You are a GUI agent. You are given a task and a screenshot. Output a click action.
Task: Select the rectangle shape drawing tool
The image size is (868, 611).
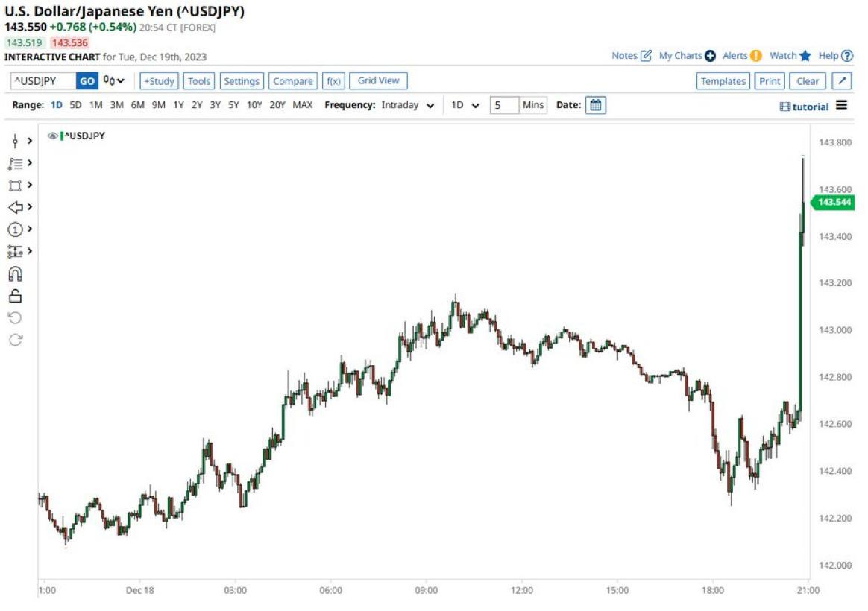point(15,186)
